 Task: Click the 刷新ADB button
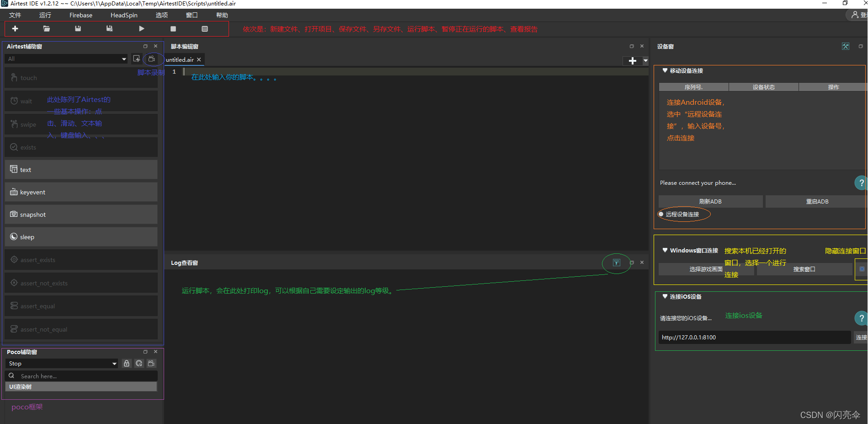pos(710,201)
